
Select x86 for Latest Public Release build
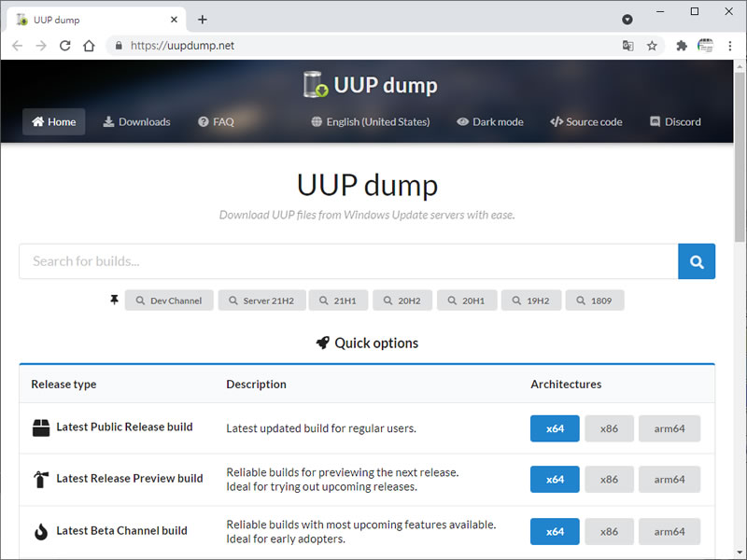[x=610, y=428]
